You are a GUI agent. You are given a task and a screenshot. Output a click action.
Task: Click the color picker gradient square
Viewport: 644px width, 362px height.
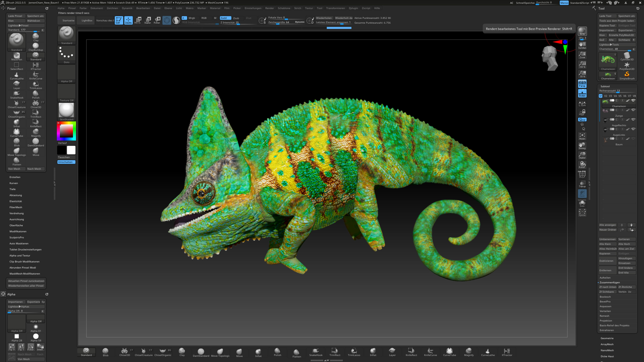point(66,131)
